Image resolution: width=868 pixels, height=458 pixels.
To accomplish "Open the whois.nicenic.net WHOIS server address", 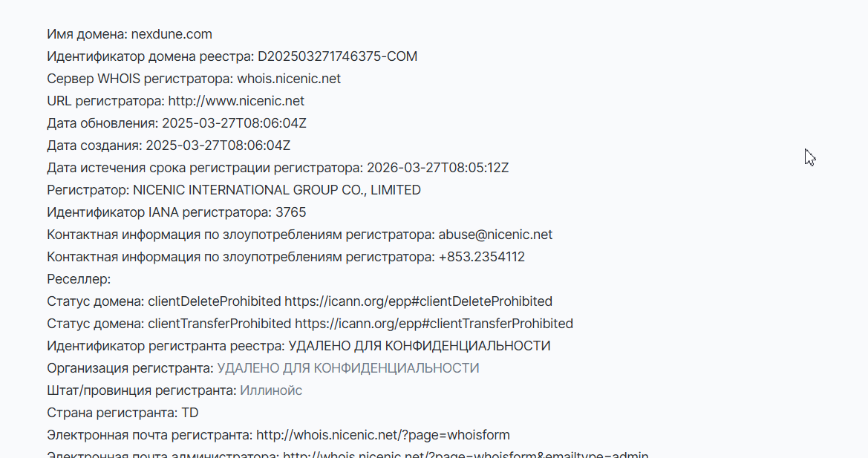I will (x=289, y=79).
